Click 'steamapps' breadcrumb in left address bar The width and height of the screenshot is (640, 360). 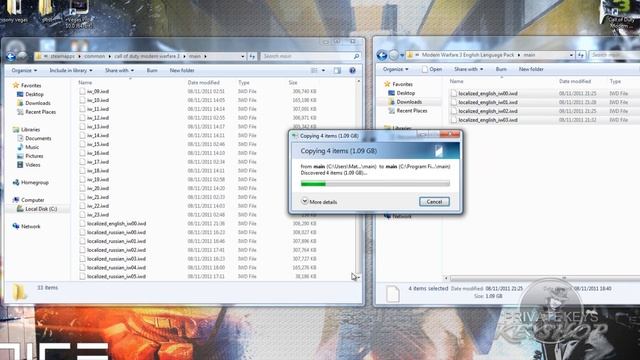pyautogui.click(x=62, y=56)
